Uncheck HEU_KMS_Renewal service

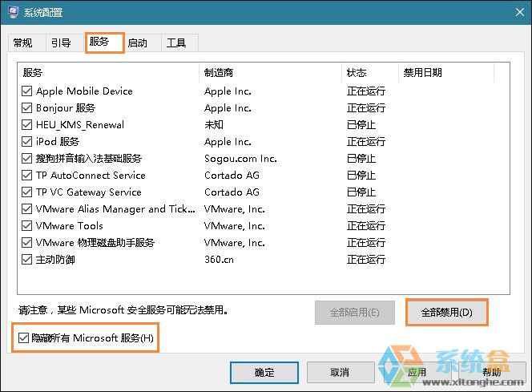coord(26,124)
